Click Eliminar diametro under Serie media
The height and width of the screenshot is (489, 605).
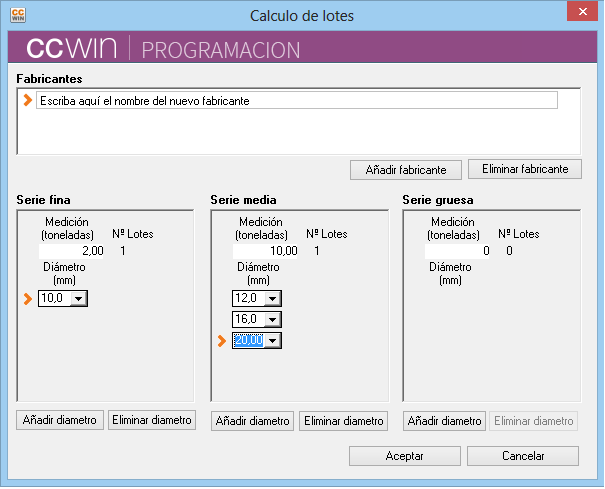pyautogui.click(x=343, y=421)
